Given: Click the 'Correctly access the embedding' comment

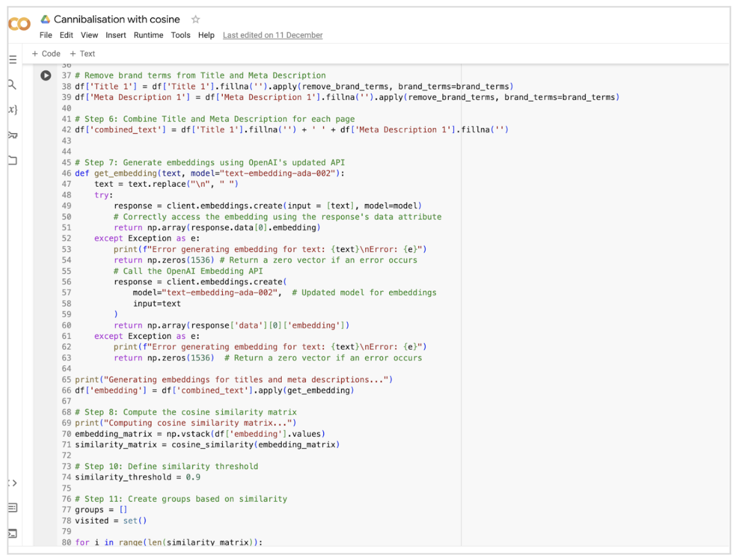Looking at the screenshot, I should (x=278, y=216).
